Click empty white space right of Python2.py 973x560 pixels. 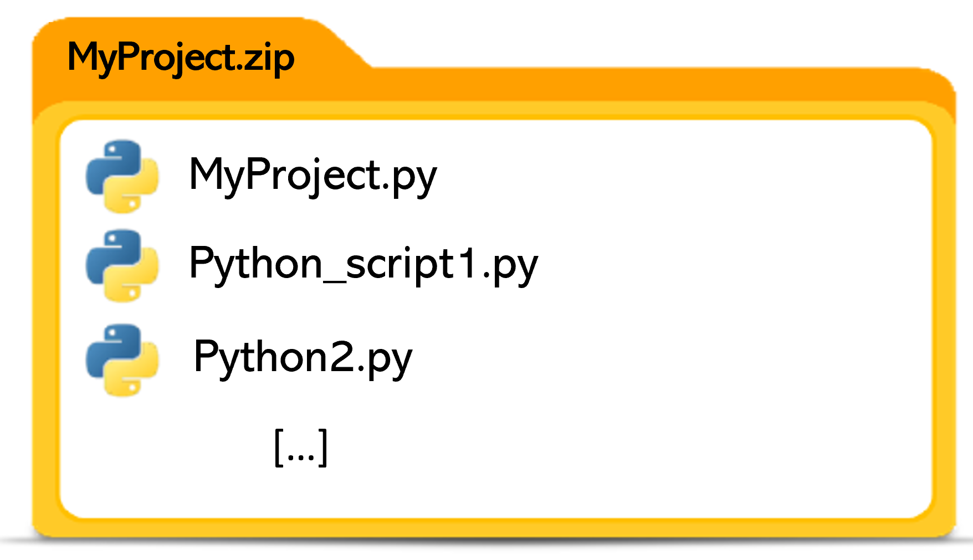(665, 358)
